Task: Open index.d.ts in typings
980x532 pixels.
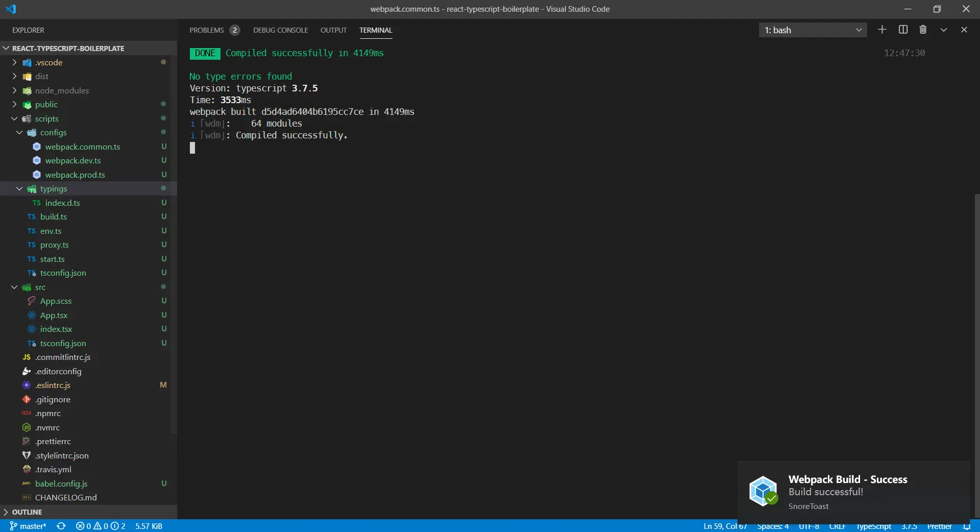Action: (88, 203)
